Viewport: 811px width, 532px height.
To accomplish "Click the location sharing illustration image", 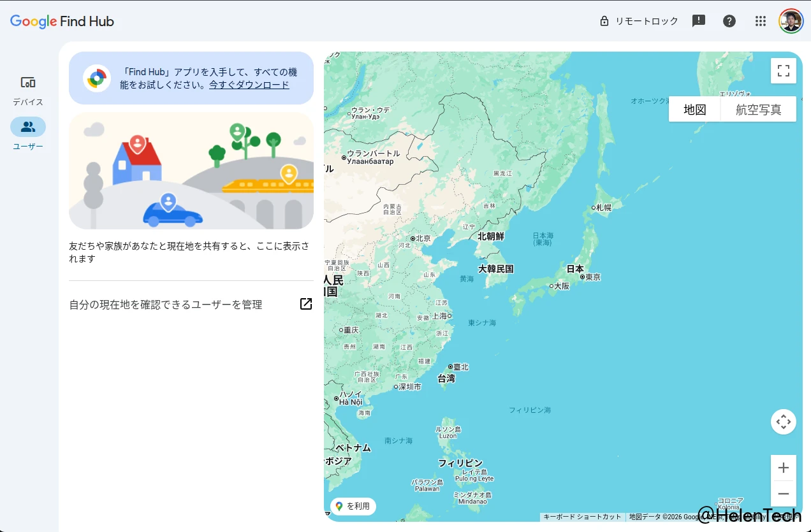I will tap(191, 171).
